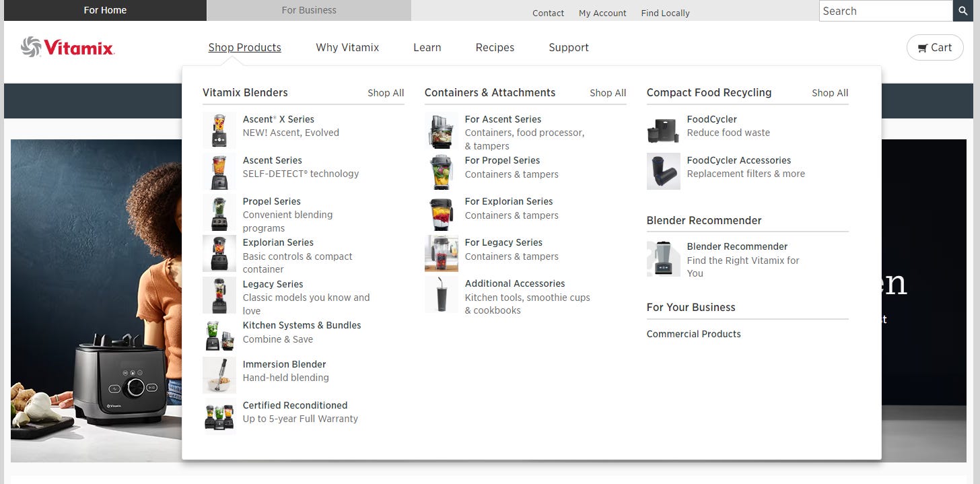Click Legacy Series blender image
Viewport: 980px width, 484px height.
click(219, 295)
